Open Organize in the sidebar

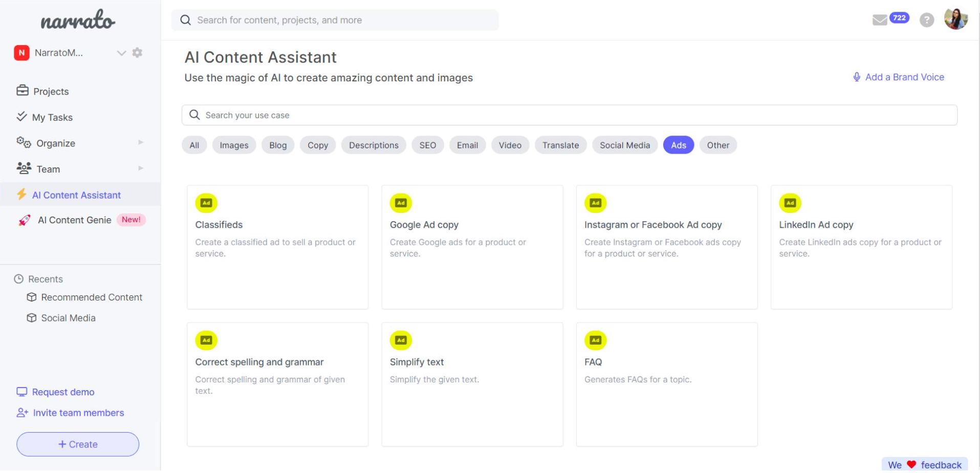(x=56, y=144)
